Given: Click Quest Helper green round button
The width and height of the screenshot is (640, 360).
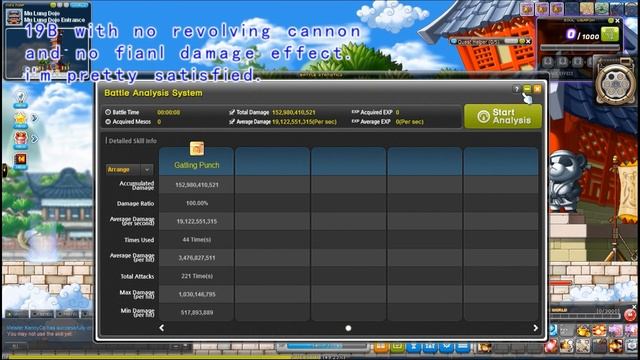Looking at the screenshot, I should tap(522, 41).
